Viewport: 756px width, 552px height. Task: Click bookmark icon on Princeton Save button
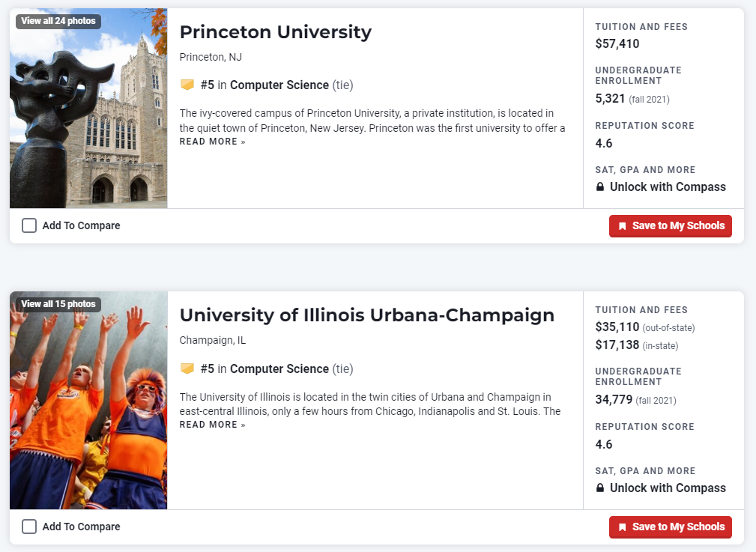pyautogui.click(x=622, y=226)
